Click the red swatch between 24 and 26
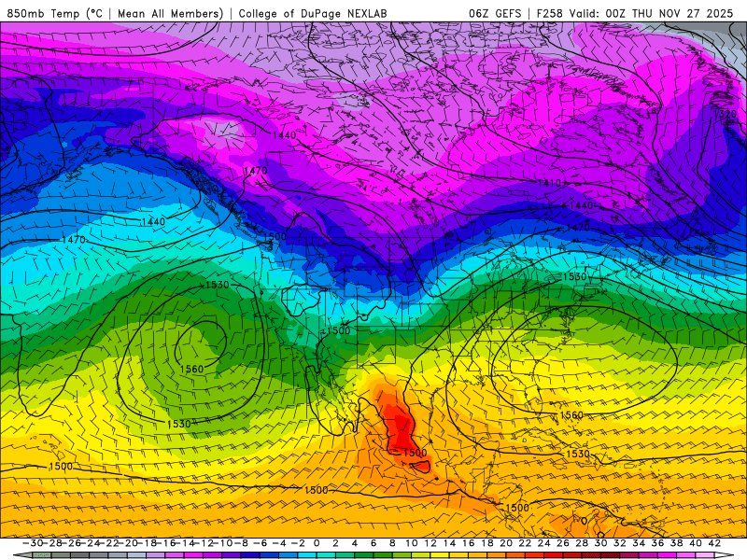747x560 pixels. (x=553, y=555)
